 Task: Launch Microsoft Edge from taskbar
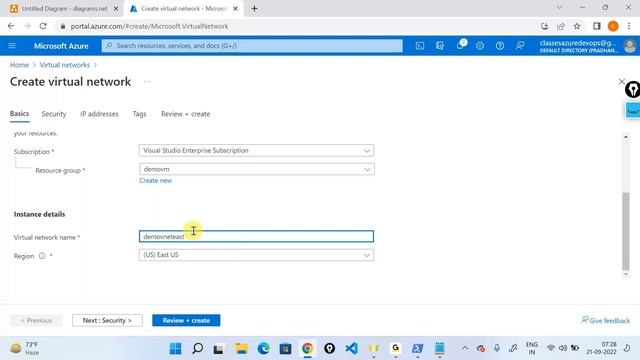[x=263, y=349]
